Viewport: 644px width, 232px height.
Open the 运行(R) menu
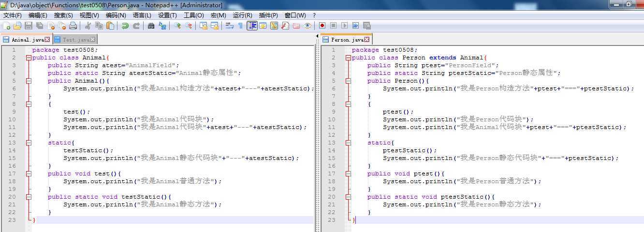(242, 15)
